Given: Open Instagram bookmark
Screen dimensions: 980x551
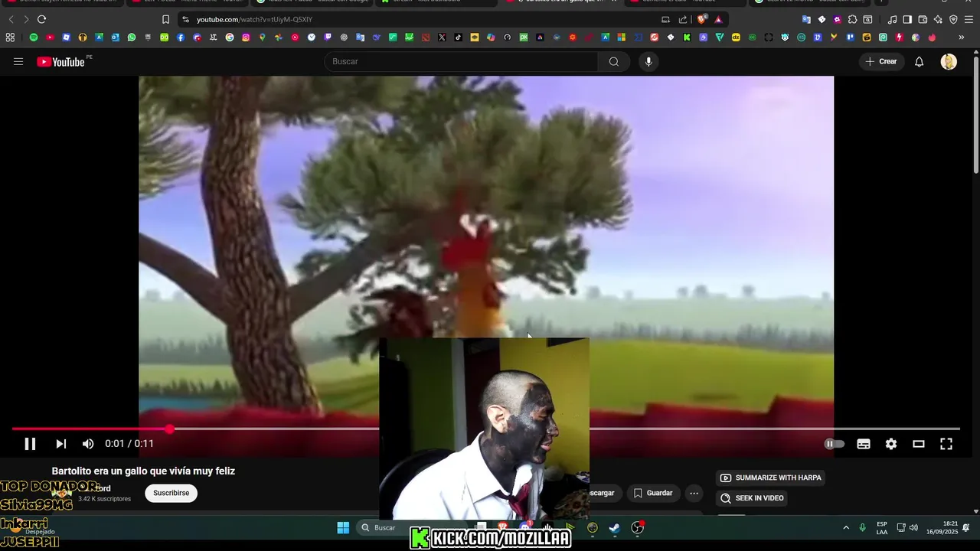Looking at the screenshot, I should tap(246, 37).
